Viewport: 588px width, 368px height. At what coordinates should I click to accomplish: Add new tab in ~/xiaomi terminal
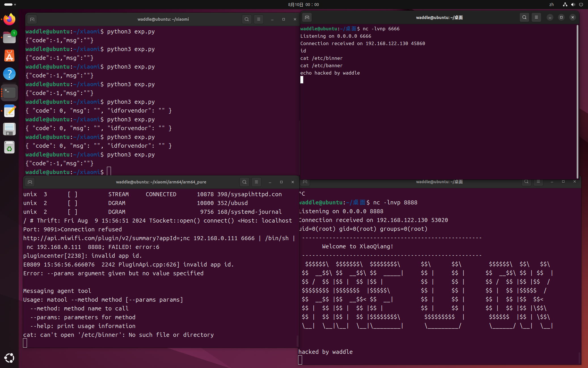coord(32,19)
